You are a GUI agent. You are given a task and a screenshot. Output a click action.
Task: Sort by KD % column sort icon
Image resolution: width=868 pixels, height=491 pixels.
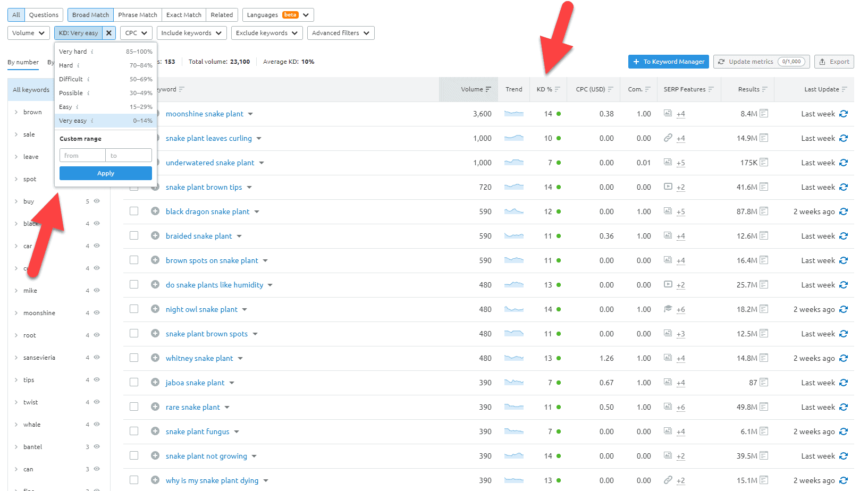(558, 89)
